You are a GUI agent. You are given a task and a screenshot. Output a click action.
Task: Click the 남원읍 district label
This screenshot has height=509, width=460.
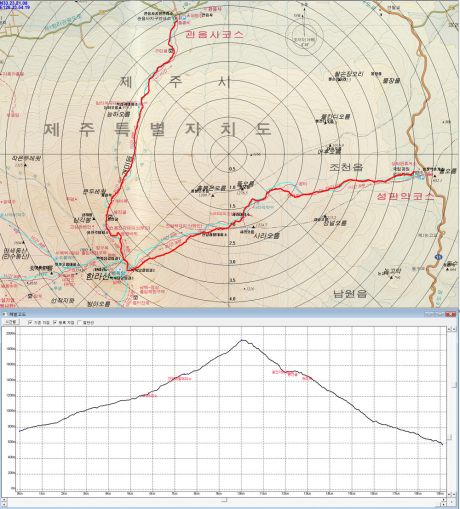pos(350,294)
